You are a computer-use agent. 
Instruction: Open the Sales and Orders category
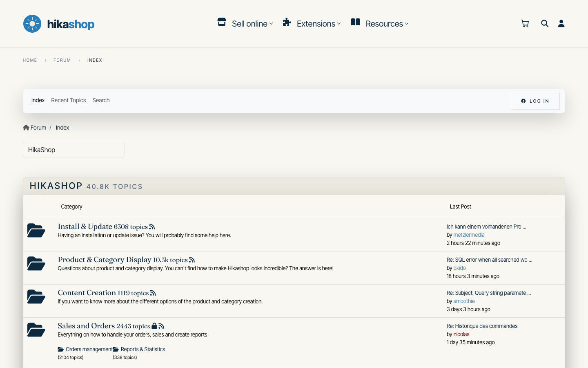pyautogui.click(x=86, y=326)
